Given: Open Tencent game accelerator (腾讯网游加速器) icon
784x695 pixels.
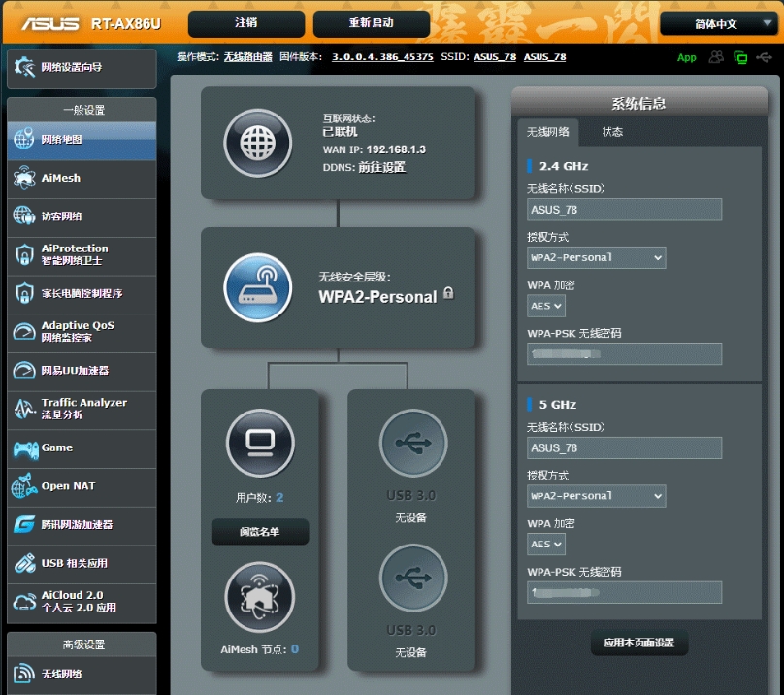Looking at the screenshot, I should pyautogui.click(x=24, y=524).
